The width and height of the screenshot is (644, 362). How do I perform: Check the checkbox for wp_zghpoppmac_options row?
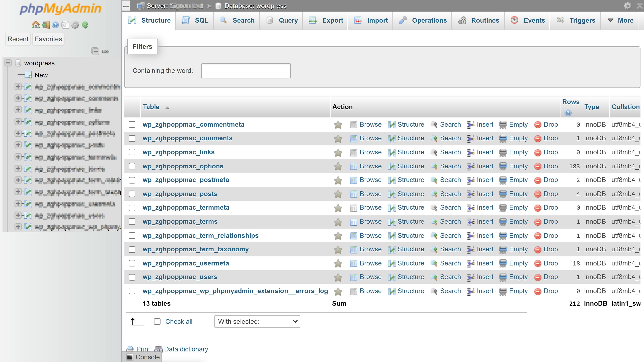pos(132,166)
